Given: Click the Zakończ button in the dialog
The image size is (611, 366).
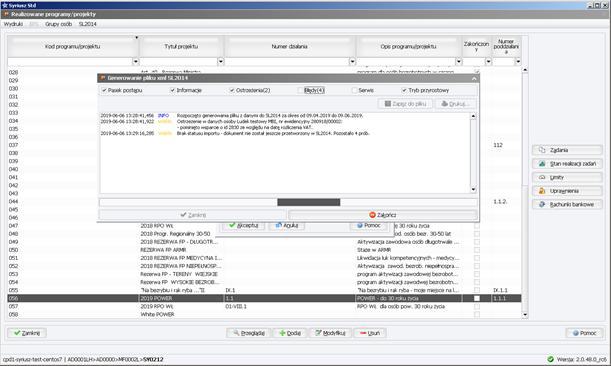Looking at the screenshot, I should pyautogui.click(x=383, y=215).
